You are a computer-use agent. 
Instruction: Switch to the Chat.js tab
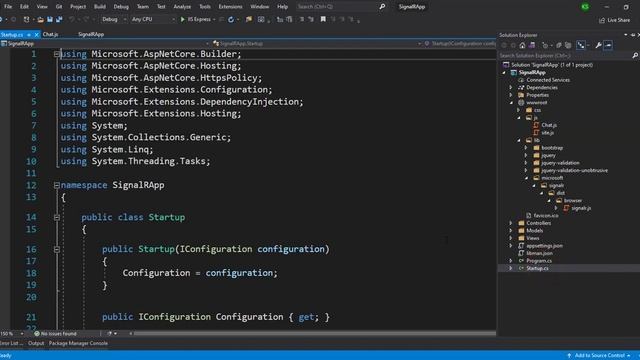(x=50, y=35)
